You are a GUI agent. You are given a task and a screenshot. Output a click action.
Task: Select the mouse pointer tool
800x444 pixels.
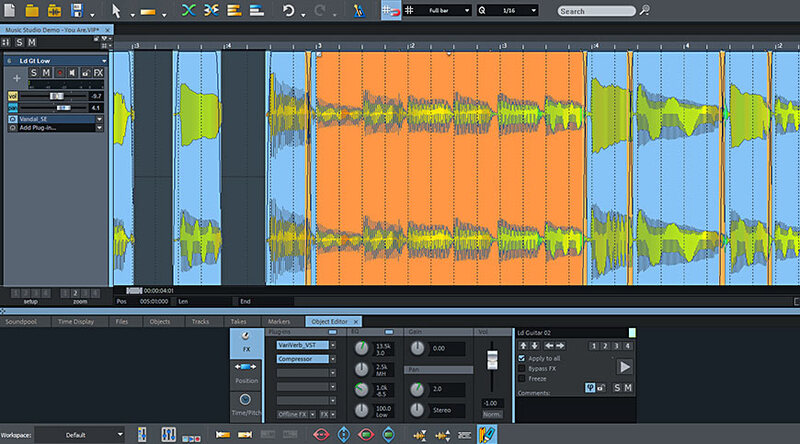point(116,11)
